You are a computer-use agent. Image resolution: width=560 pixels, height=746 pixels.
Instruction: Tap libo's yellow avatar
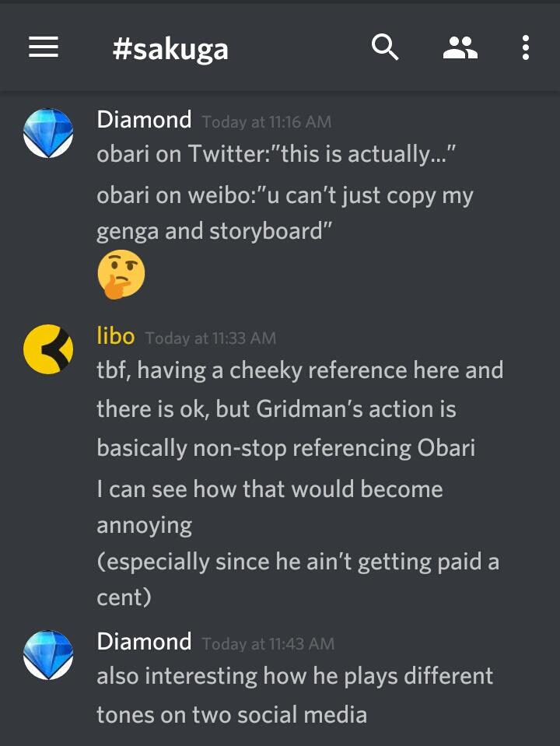coord(48,349)
